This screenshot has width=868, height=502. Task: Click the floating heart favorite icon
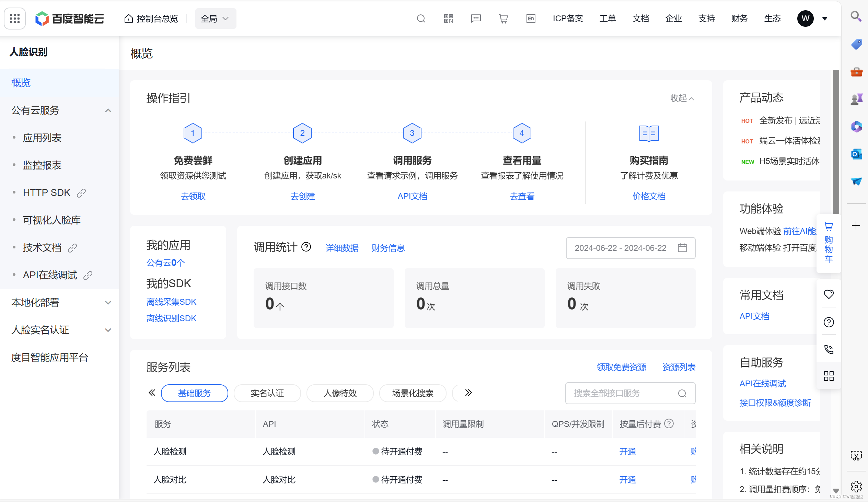(x=829, y=294)
